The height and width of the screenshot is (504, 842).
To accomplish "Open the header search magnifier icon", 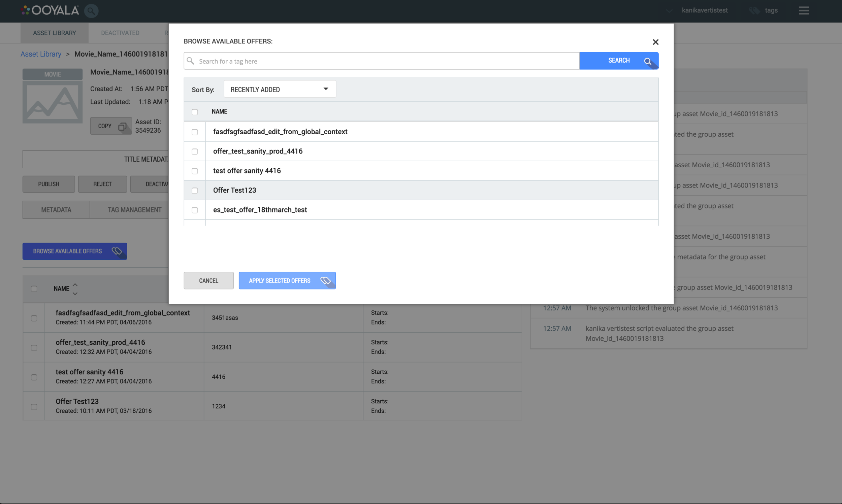I will (91, 11).
